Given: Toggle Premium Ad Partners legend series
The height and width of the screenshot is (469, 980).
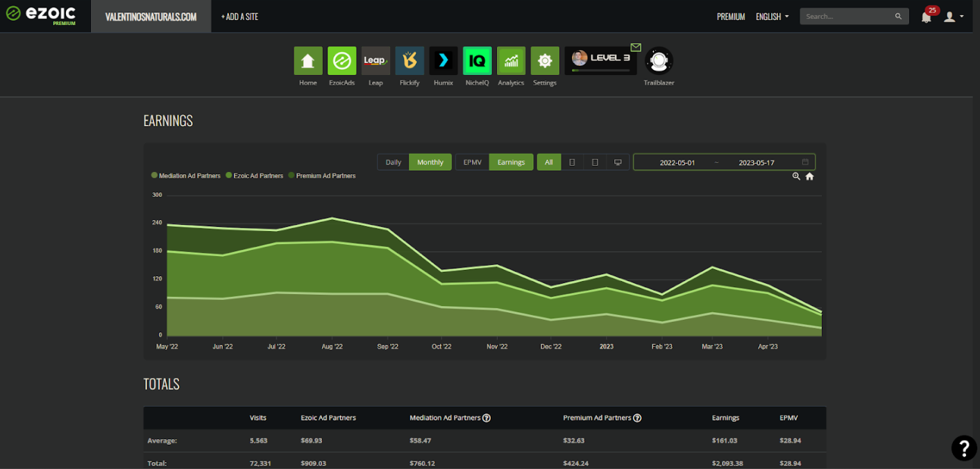Looking at the screenshot, I should pos(322,176).
